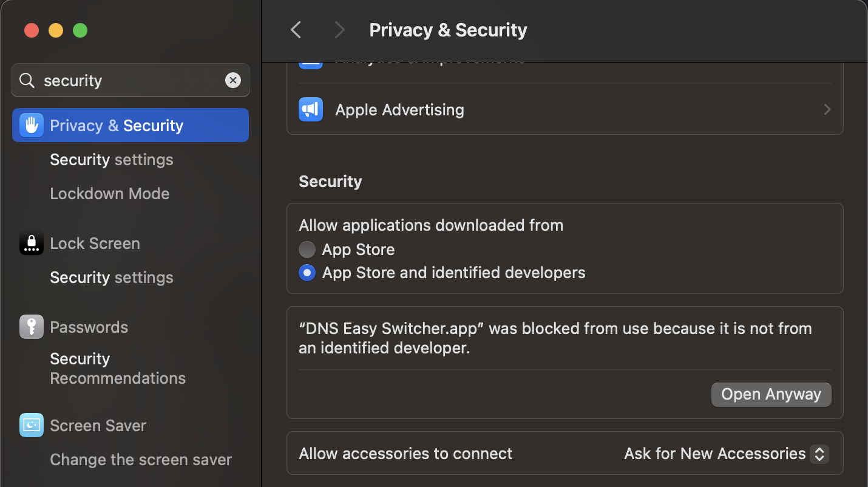Select the App Store radio button
Viewport: 868px width, 487px height.
tap(307, 250)
